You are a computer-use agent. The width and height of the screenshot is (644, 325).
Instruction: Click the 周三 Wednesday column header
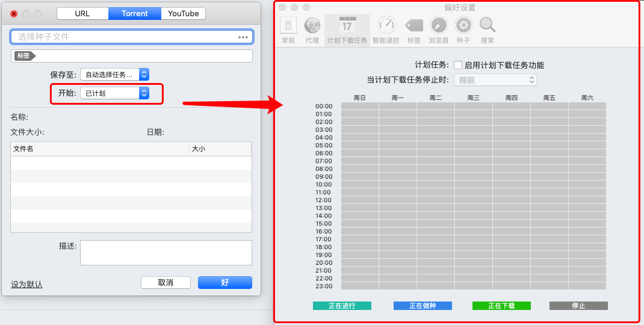pos(474,97)
